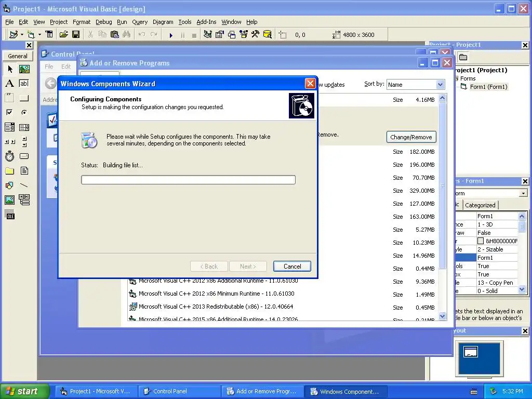This screenshot has width=532, height=399.
Task: Switch to the Categorized properties tab
Action: click(x=480, y=205)
